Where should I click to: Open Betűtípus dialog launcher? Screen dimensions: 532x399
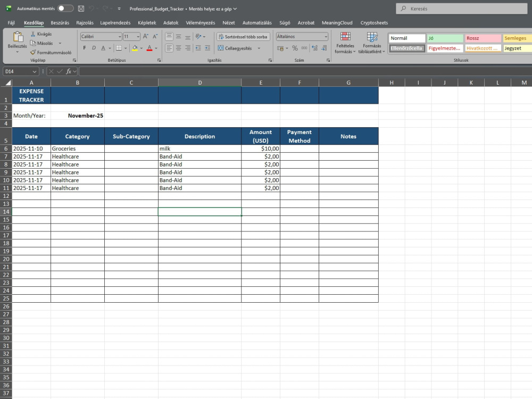(159, 60)
